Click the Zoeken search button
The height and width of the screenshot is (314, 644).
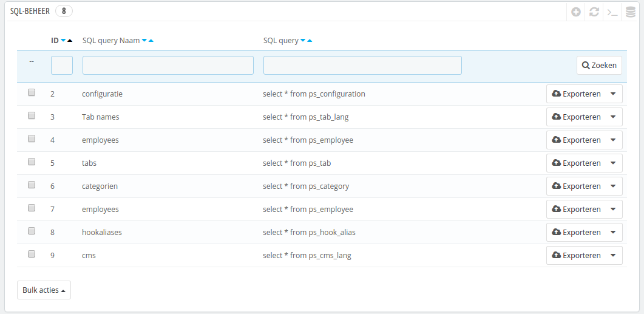599,65
